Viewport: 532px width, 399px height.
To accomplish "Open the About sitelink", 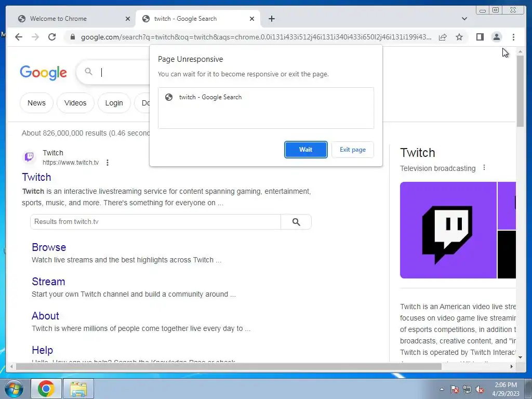I will (x=46, y=315).
